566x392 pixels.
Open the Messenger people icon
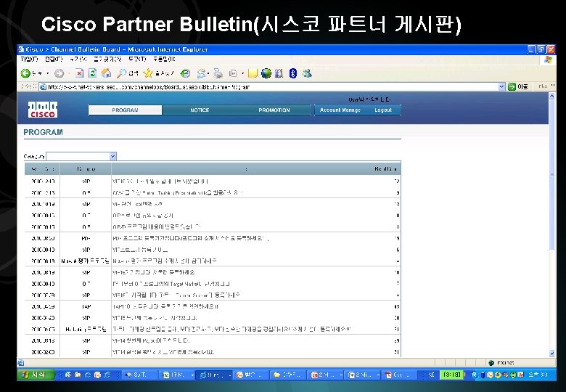[x=307, y=73]
